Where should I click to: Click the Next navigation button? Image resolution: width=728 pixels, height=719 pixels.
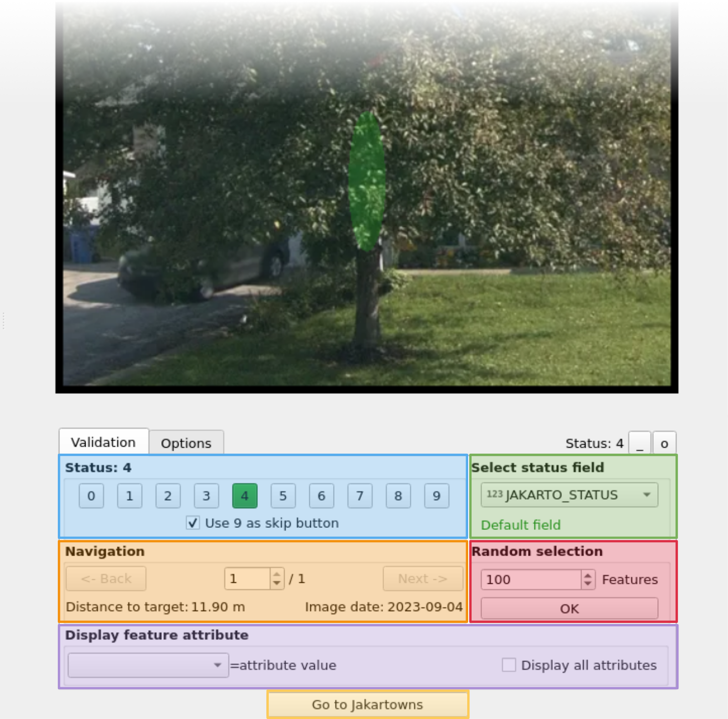(423, 578)
